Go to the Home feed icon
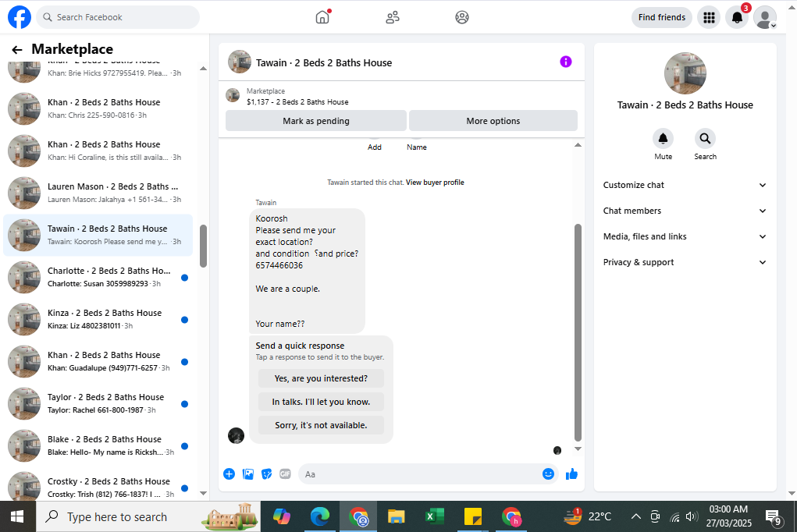This screenshot has height=532, width=797. [x=322, y=17]
